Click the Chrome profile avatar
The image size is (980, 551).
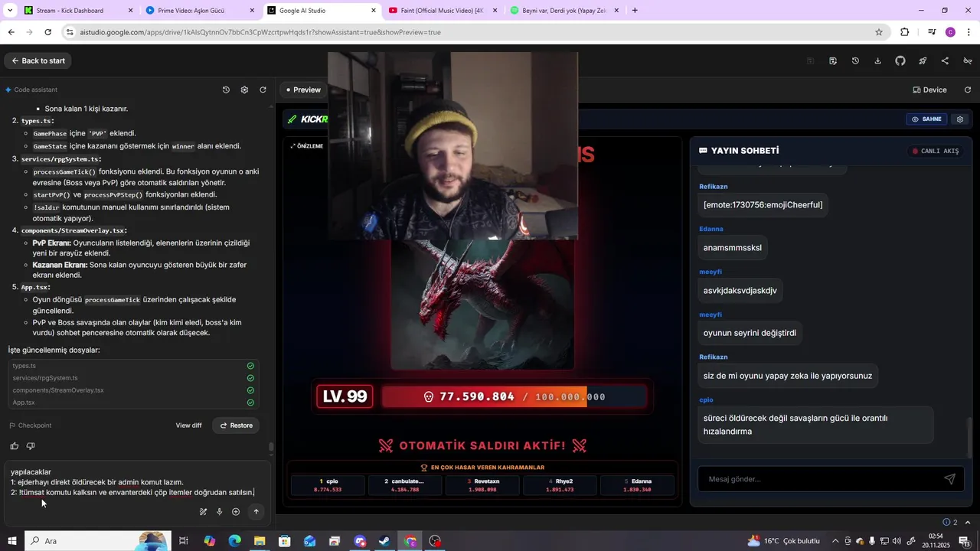[950, 32]
